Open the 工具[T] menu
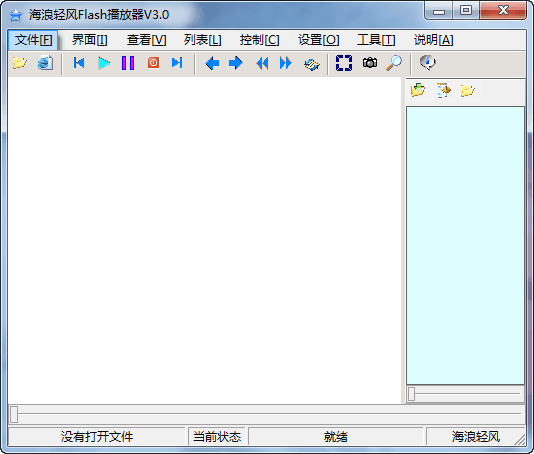534x454 pixels. point(376,40)
